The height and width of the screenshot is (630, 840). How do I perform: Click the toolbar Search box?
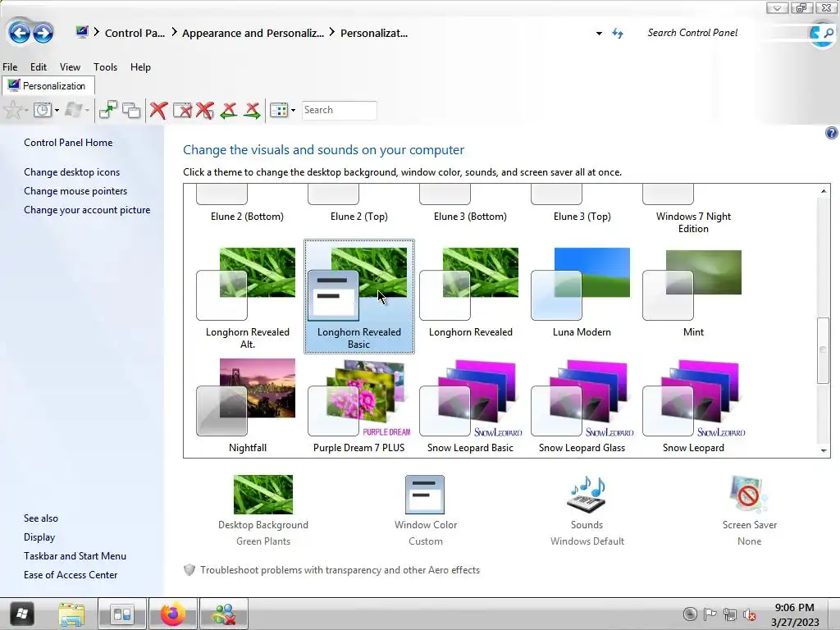339,111
